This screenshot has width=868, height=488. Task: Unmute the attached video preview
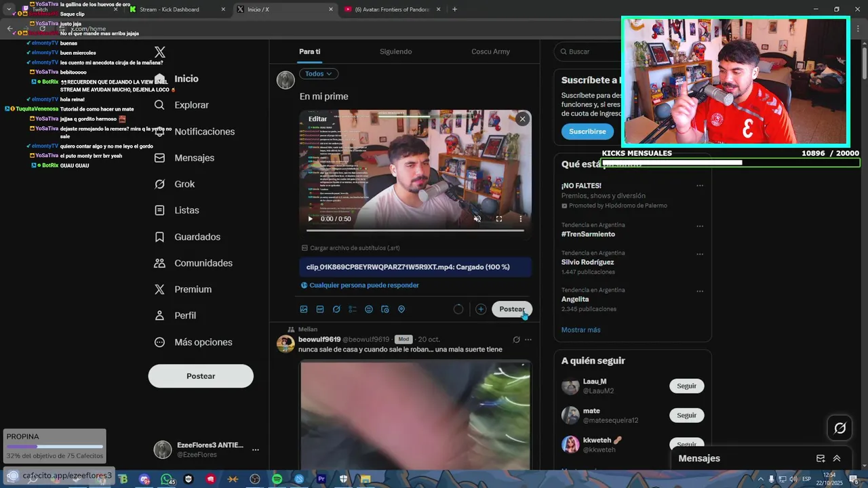[x=477, y=219]
